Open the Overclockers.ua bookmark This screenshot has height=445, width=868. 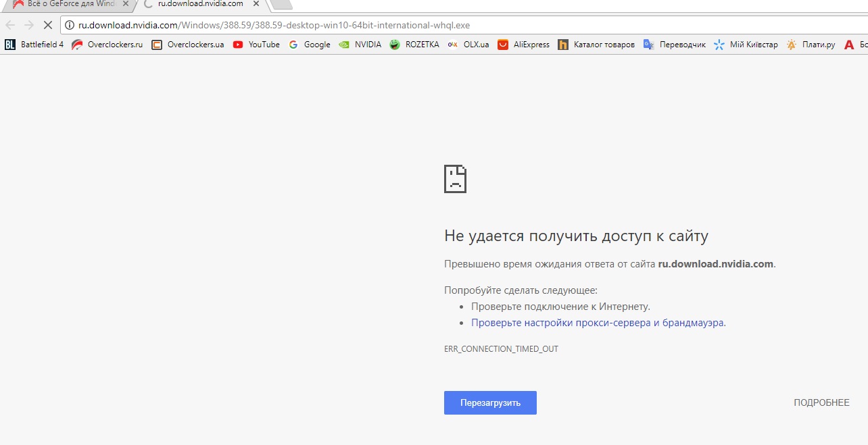[188, 45]
